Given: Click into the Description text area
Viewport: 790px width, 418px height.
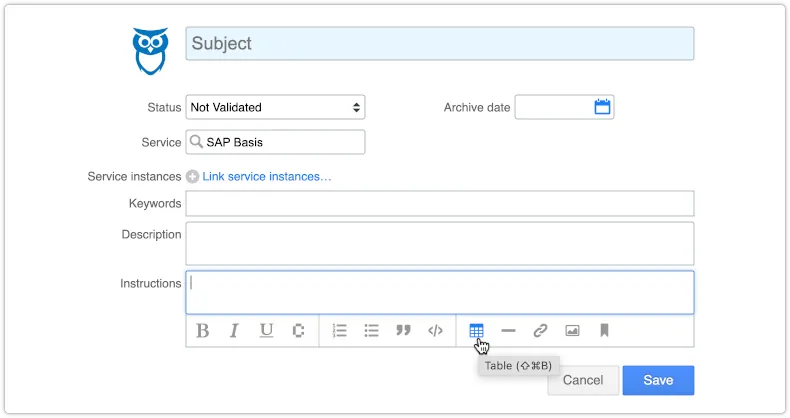Looking at the screenshot, I should click(440, 244).
